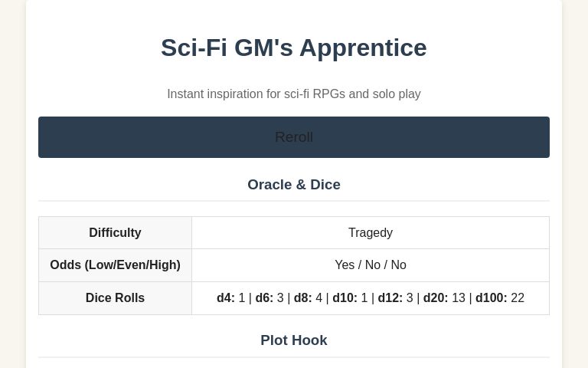This screenshot has height=368, width=588.
Task: Click the d12 roll label
Action: click(390, 297)
